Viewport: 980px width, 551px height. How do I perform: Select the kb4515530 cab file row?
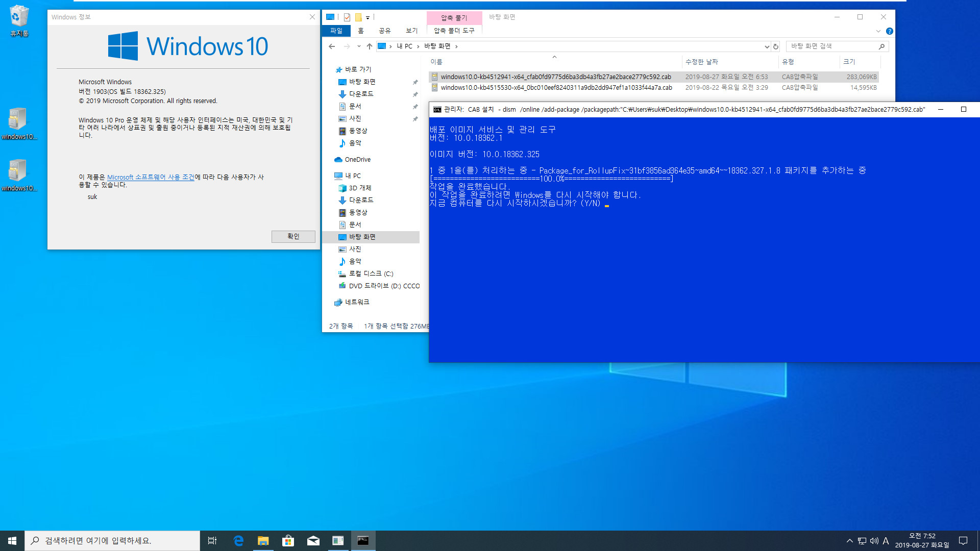(653, 88)
